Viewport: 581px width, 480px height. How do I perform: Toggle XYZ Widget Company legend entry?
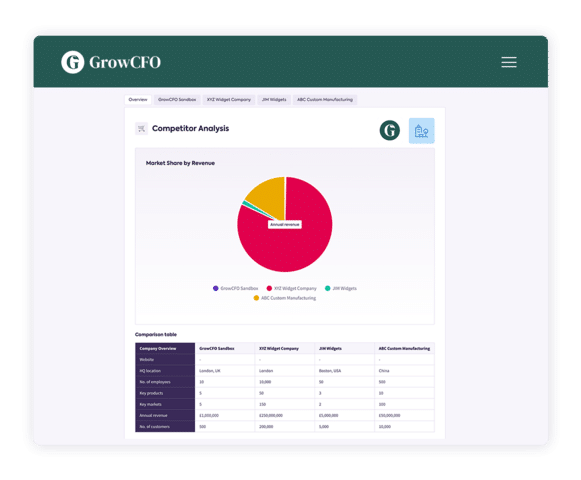coord(292,288)
